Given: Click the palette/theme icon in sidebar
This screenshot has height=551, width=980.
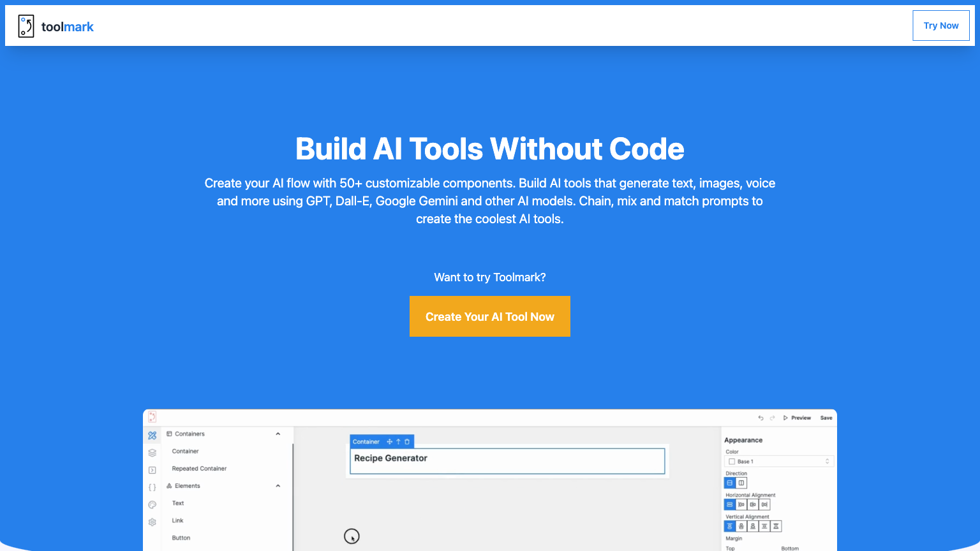Looking at the screenshot, I should pyautogui.click(x=152, y=504).
